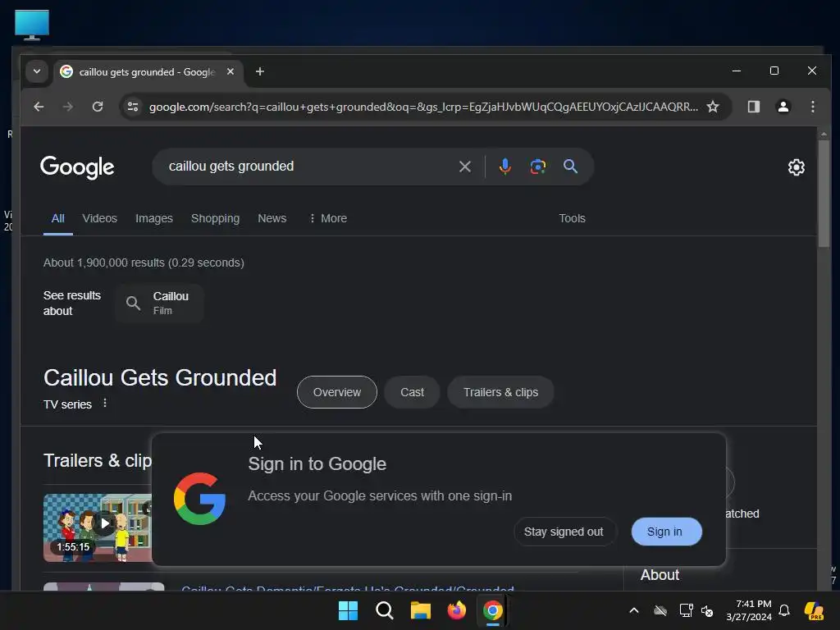Open Chrome three-dot menu

click(x=813, y=107)
